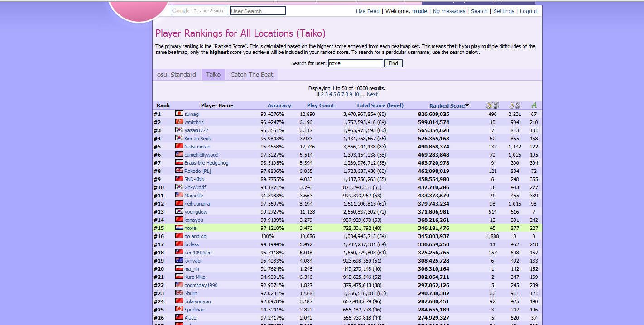Image resolution: width=644 pixels, height=325 pixels.
Task: Click the 1,888 SS count value
Action: click(x=493, y=236)
